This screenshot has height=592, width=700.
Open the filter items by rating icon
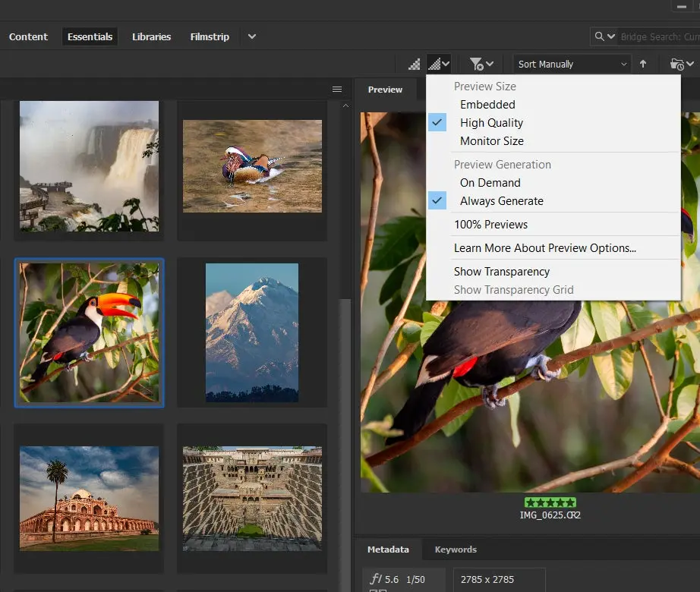point(476,64)
